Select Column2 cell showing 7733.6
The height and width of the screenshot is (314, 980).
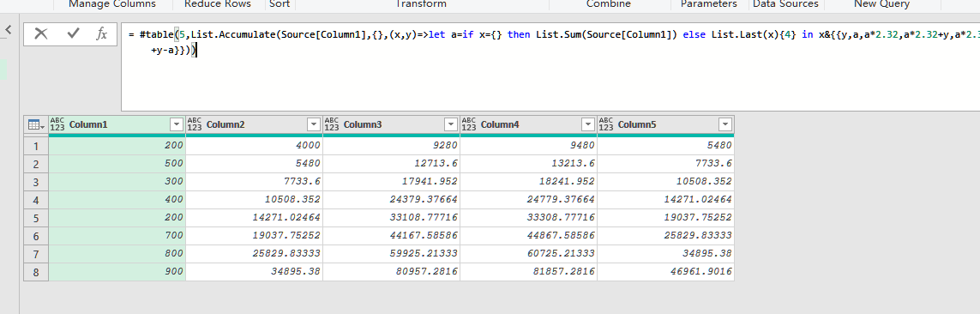tap(255, 182)
